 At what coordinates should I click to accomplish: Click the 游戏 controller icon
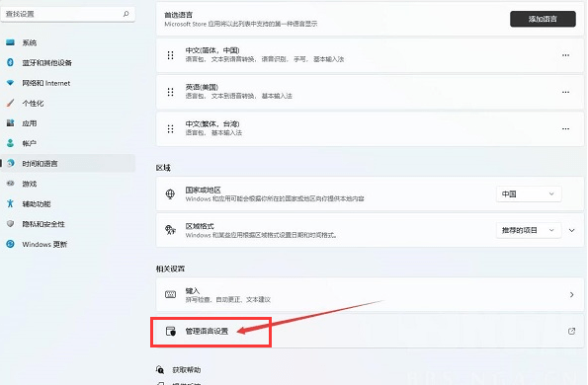10,184
